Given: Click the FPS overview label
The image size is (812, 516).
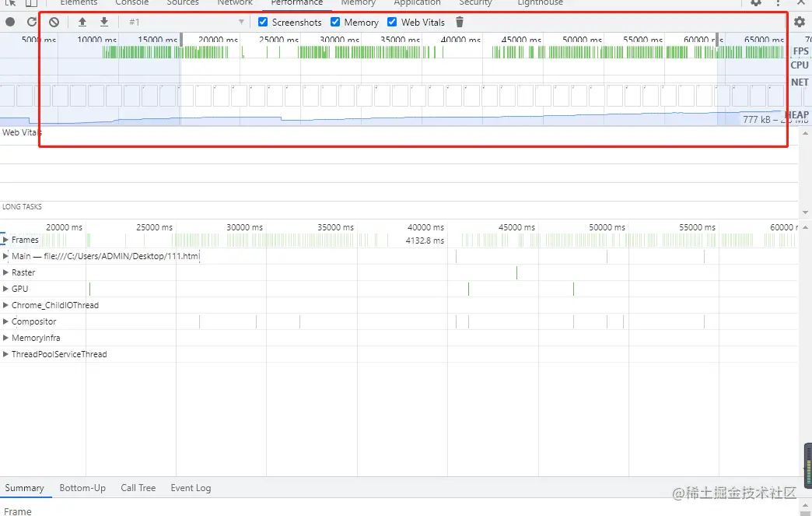Looking at the screenshot, I should click(800, 51).
